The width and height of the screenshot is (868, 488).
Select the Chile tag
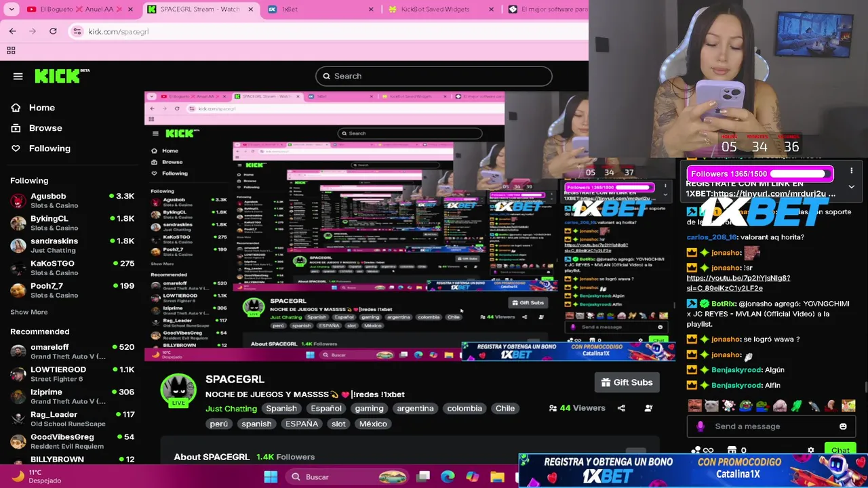click(x=505, y=409)
